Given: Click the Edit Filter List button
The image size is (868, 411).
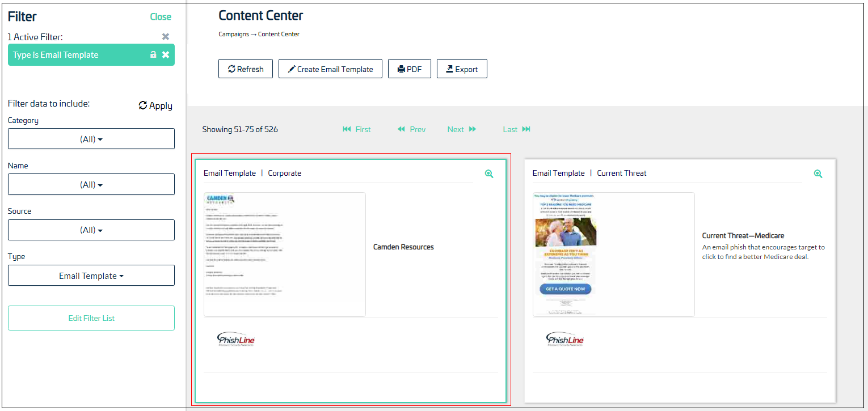Looking at the screenshot, I should 91,318.
